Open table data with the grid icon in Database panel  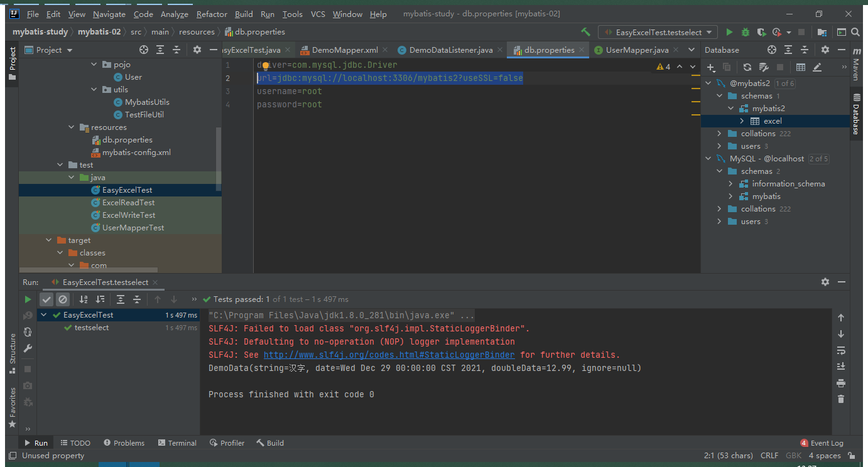tap(800, 67)
